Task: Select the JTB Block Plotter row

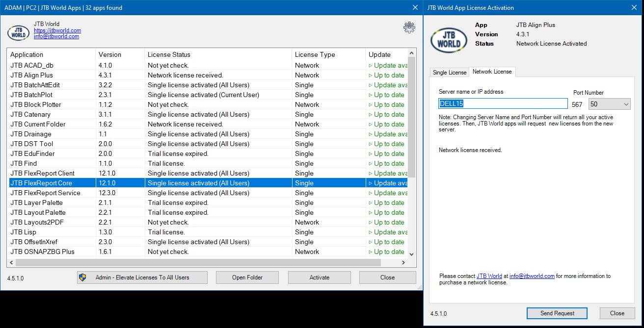Action: pos(208,104)
